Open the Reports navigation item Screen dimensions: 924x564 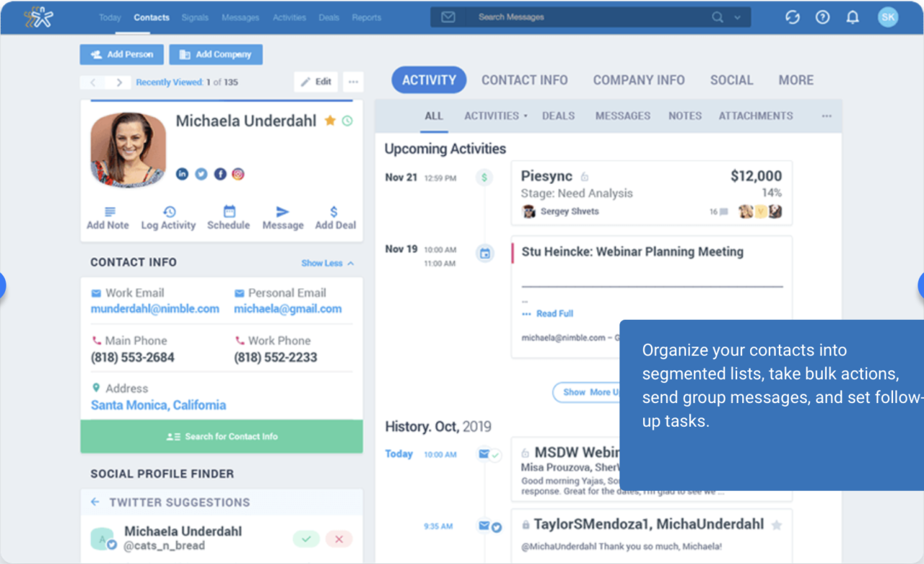(367, 17)
